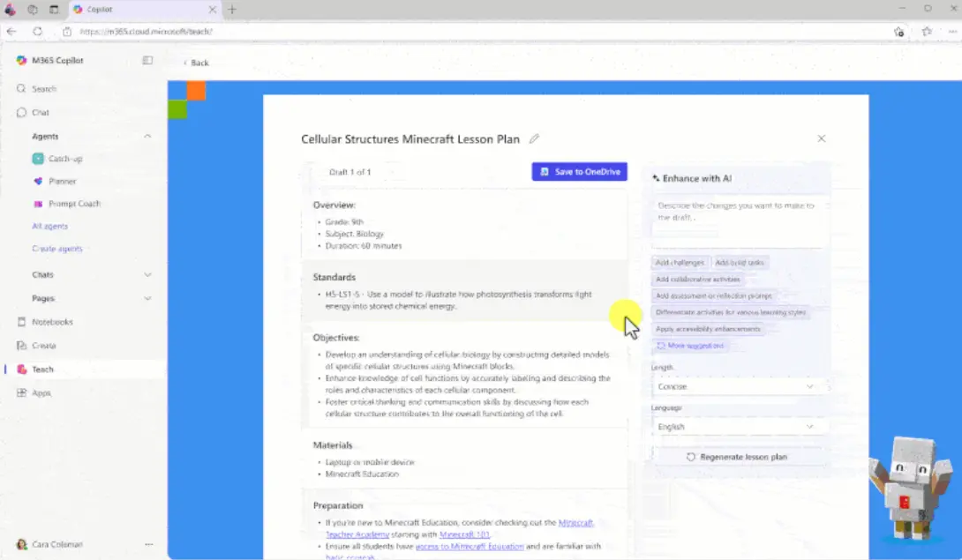The width and height of the screenshot is (962, 560).
Task: Open the Minecraft 101 link
Action: pos(464,534)
